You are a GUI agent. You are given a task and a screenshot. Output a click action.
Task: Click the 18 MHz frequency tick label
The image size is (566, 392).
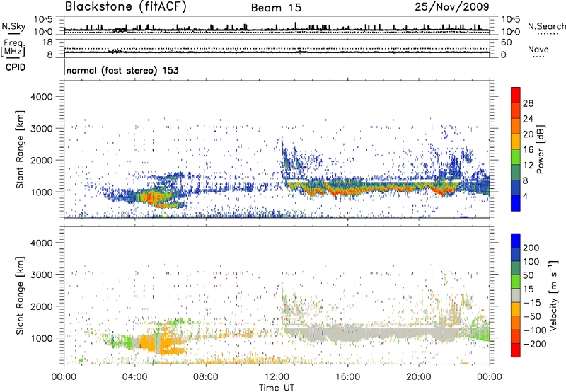pos(47,42)
